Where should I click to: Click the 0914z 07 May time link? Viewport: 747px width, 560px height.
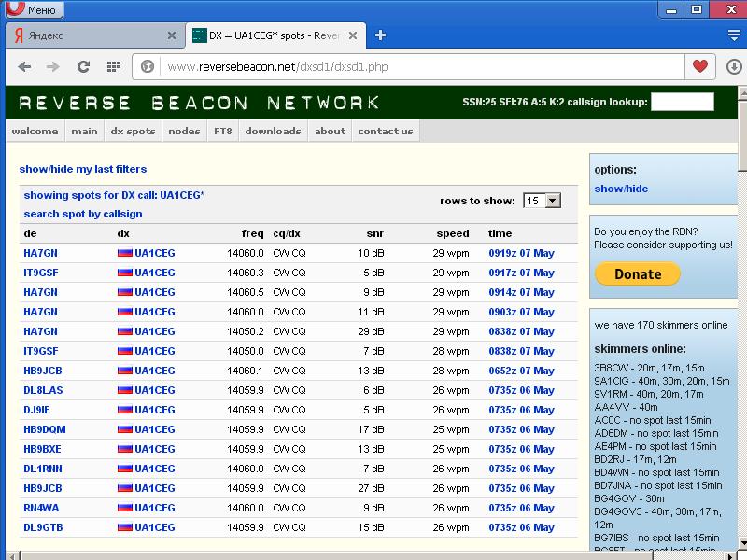tap(522, 292)
